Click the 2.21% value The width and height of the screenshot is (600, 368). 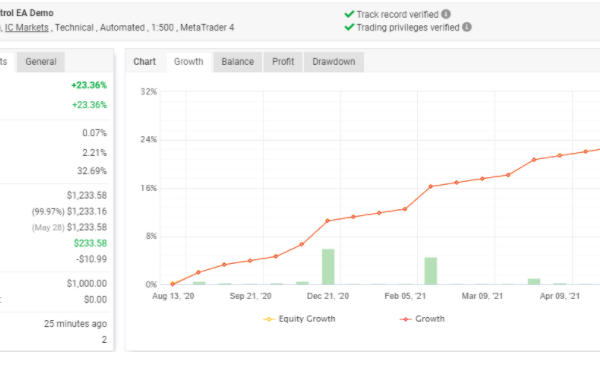pos(95,153)
